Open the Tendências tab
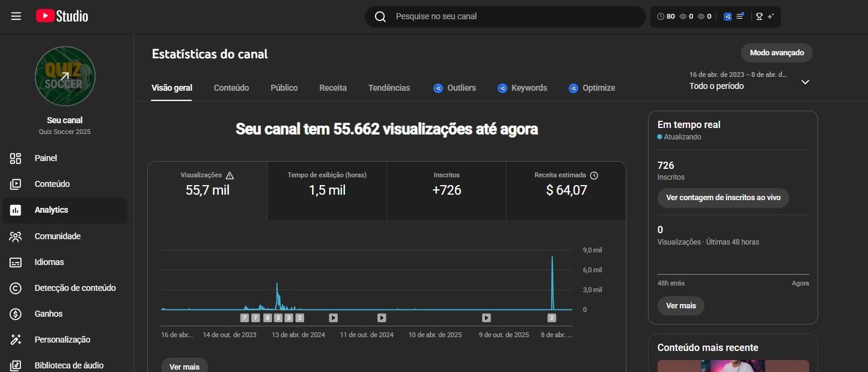This screenshot has width=868, height=372. point(390,88)
